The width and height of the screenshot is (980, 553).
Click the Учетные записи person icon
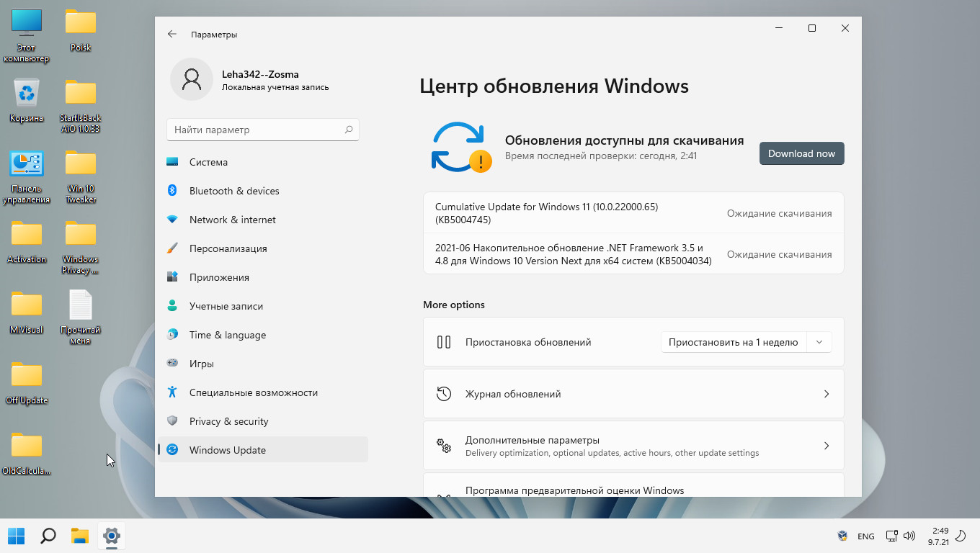(x=172, y=306)
